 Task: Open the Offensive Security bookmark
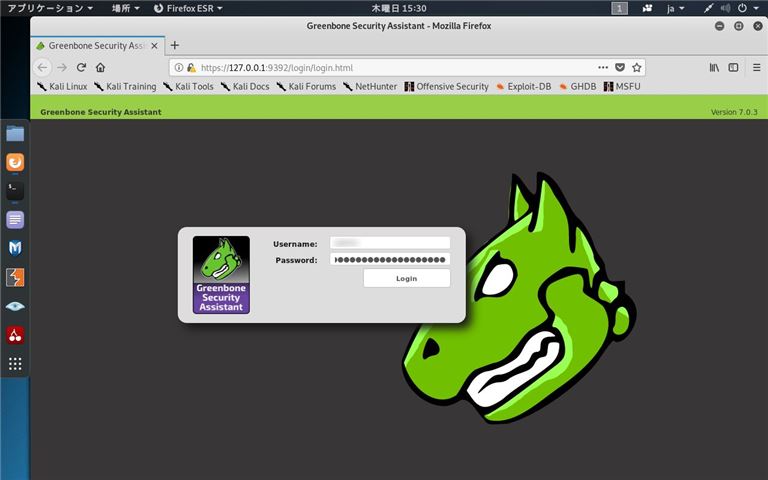coord(447,87)
